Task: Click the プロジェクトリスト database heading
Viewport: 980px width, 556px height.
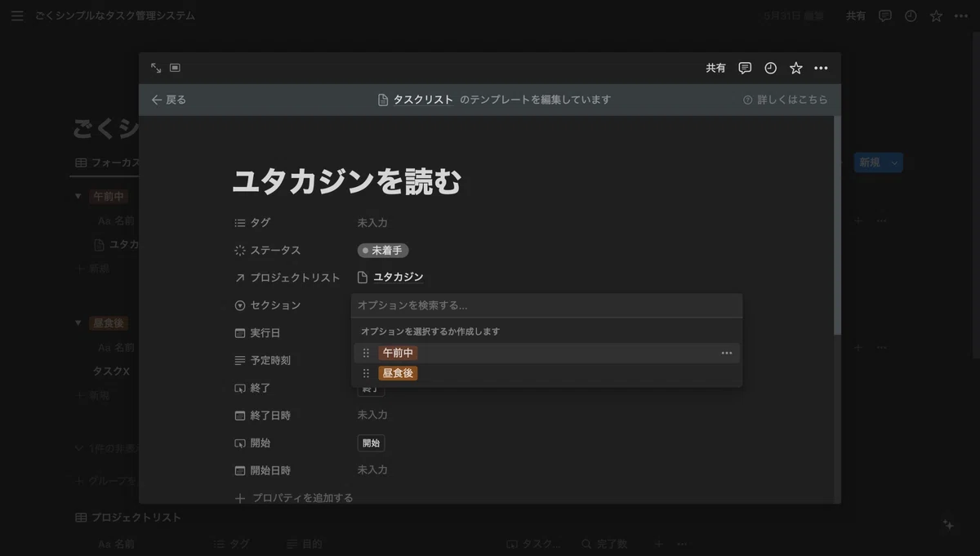Action: (128, 518)
